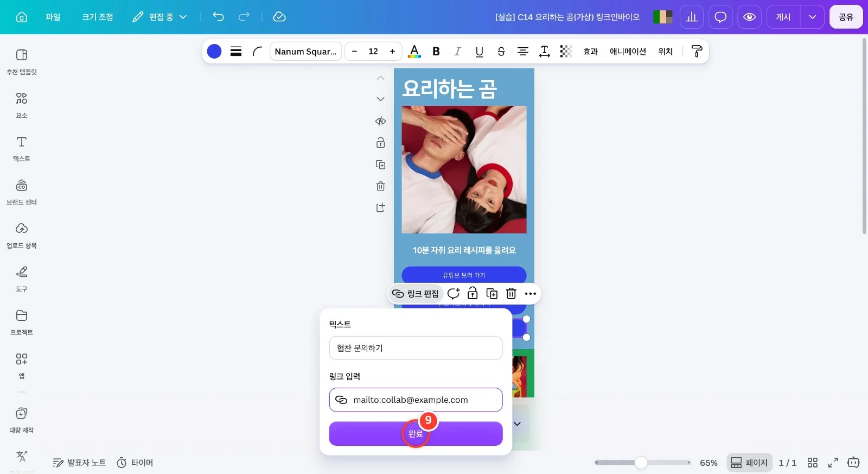Expand the dropdown arrow next to 게시
Screen dimensions: 868x474
(x=812, y=17)
